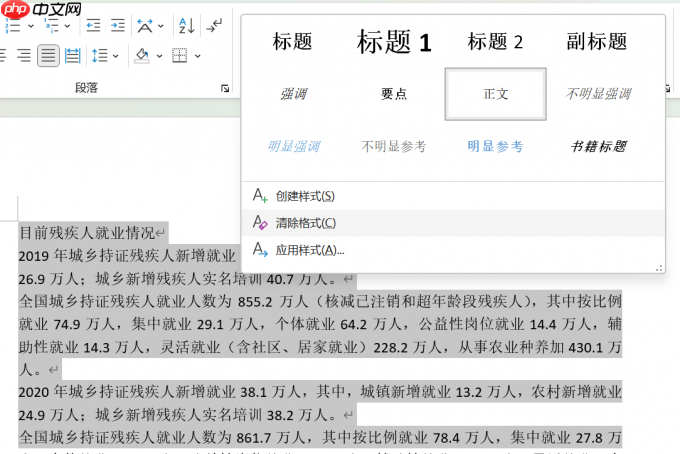Click line spacing icon
The width and height of the screenshot is (680, 454).
99,56
